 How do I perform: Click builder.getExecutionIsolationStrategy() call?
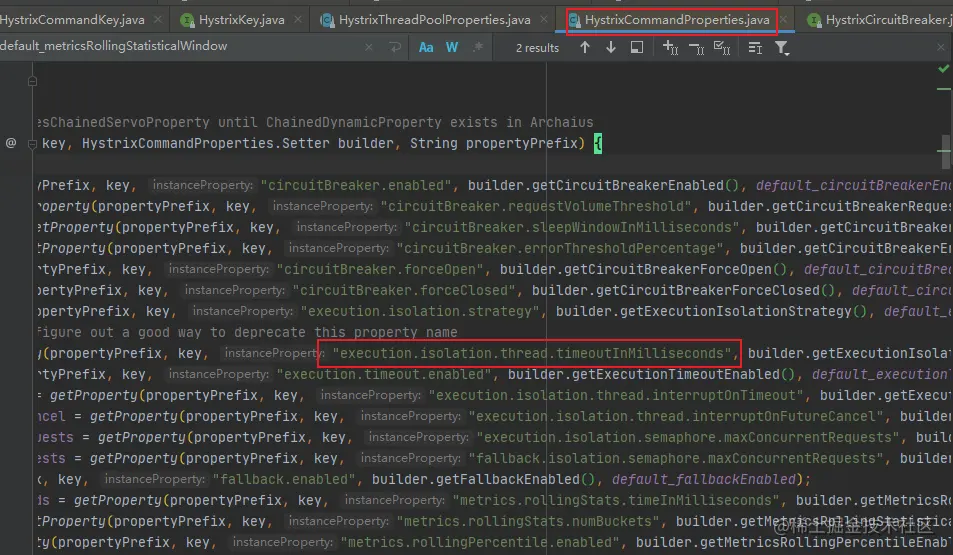pyautogui.click(x=712, y=311)
